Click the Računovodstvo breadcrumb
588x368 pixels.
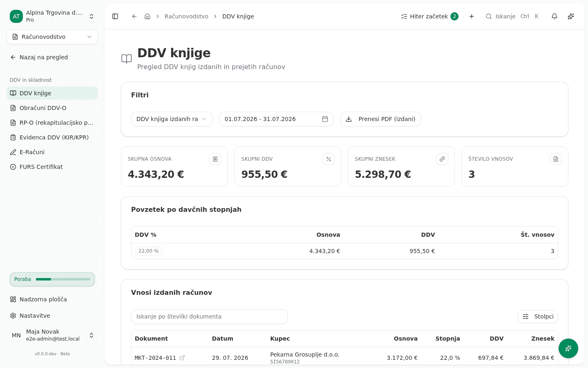coord(186,16)
